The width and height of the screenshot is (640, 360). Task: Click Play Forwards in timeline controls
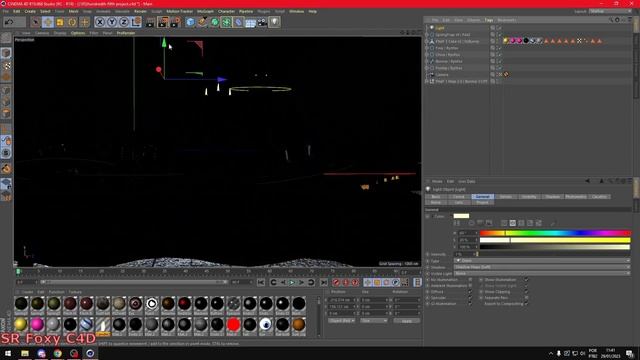tap(292, 282)
